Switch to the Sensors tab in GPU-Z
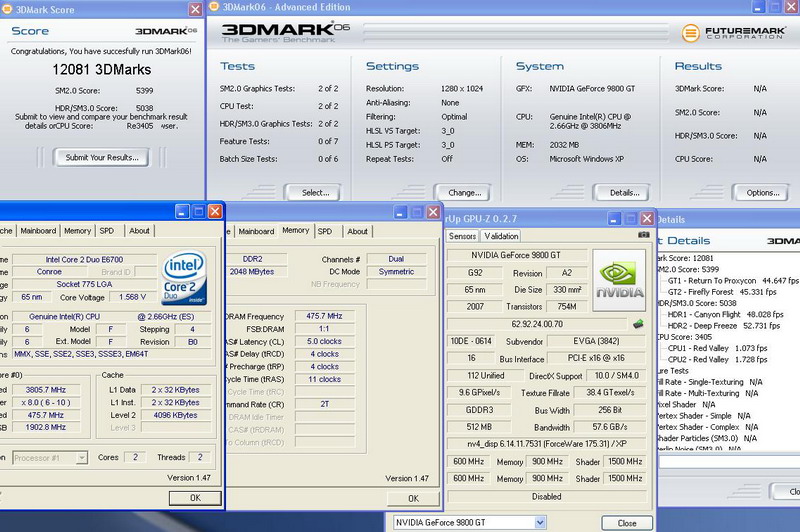Image resolution: width=800 pixels, height=532 pixels. (462, 236)
